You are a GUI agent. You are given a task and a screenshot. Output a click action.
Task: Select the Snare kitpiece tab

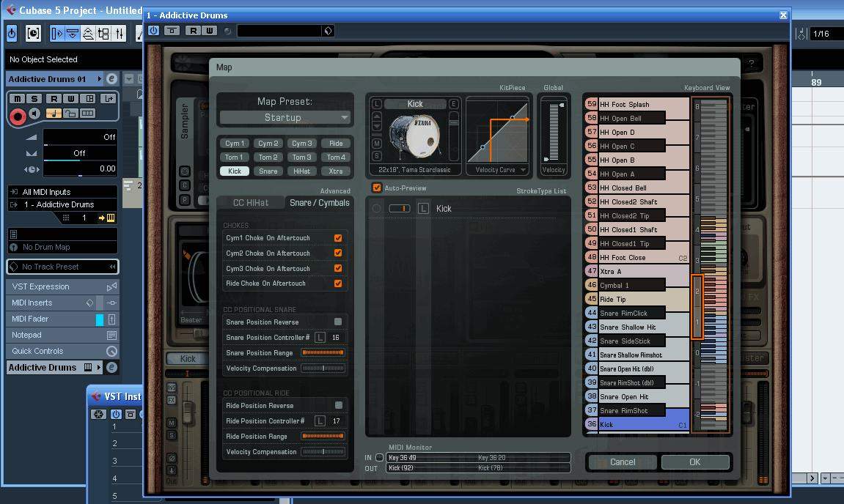(268, 171)
